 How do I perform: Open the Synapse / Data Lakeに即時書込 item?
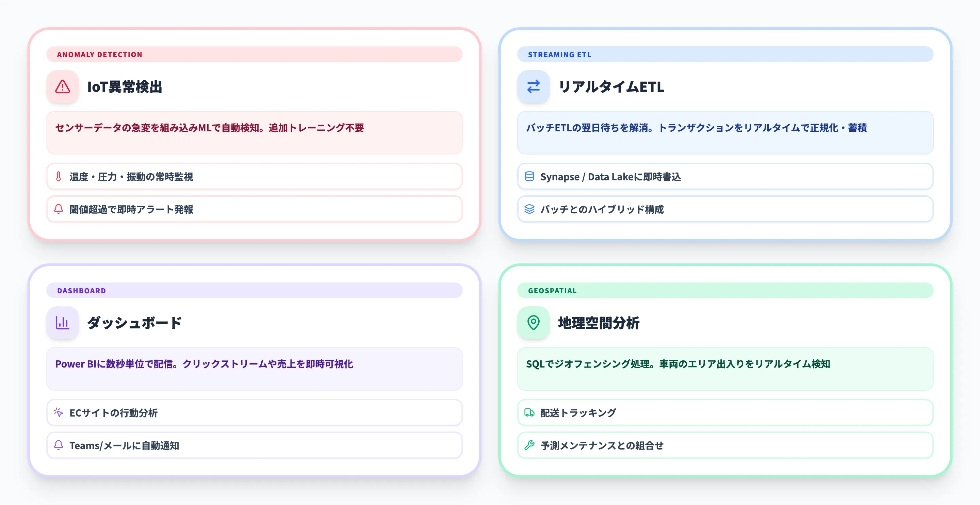[x=725, y=177]
